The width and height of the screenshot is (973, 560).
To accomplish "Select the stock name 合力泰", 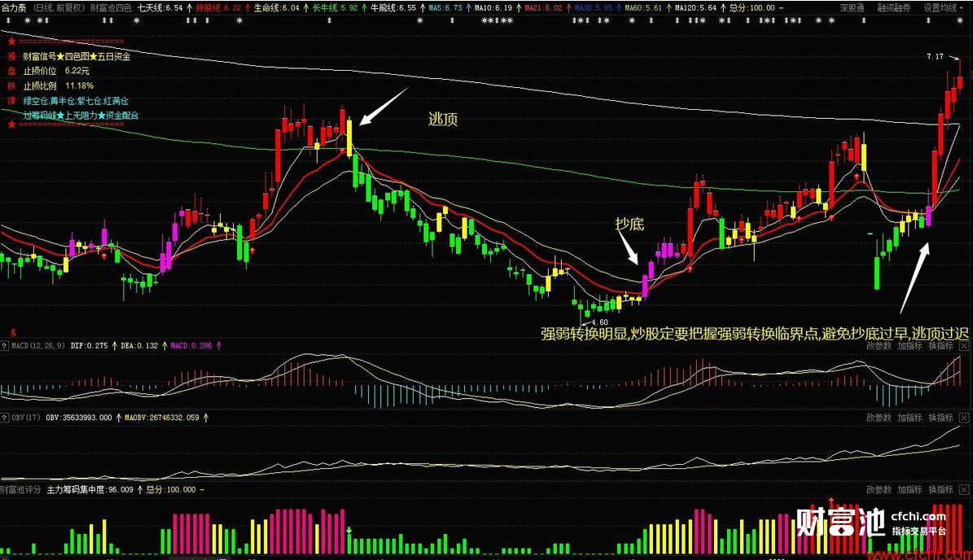I will pos(14,8).
